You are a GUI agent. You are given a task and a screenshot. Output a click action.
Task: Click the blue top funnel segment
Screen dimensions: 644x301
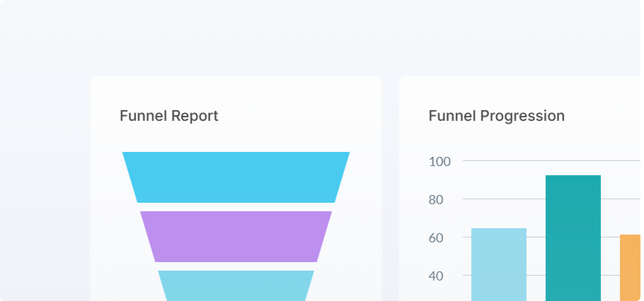(x=236, y=177)
